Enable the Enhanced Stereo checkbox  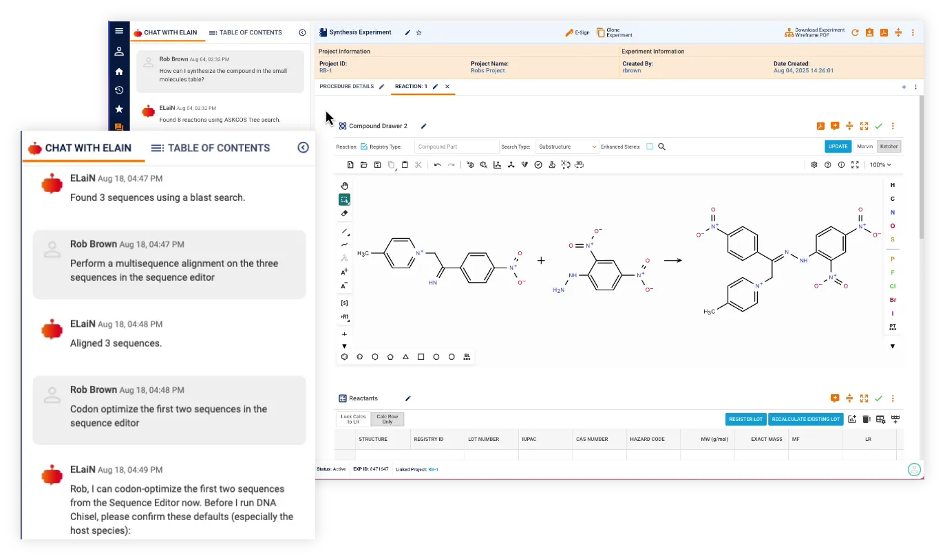(650, 147)
